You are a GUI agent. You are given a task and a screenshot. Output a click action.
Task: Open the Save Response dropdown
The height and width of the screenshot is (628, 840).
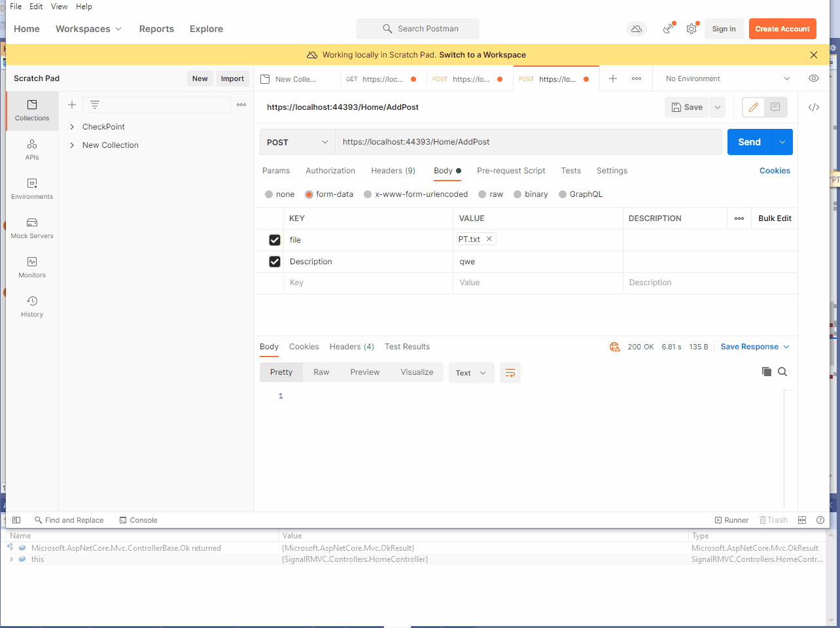[755, 347]
